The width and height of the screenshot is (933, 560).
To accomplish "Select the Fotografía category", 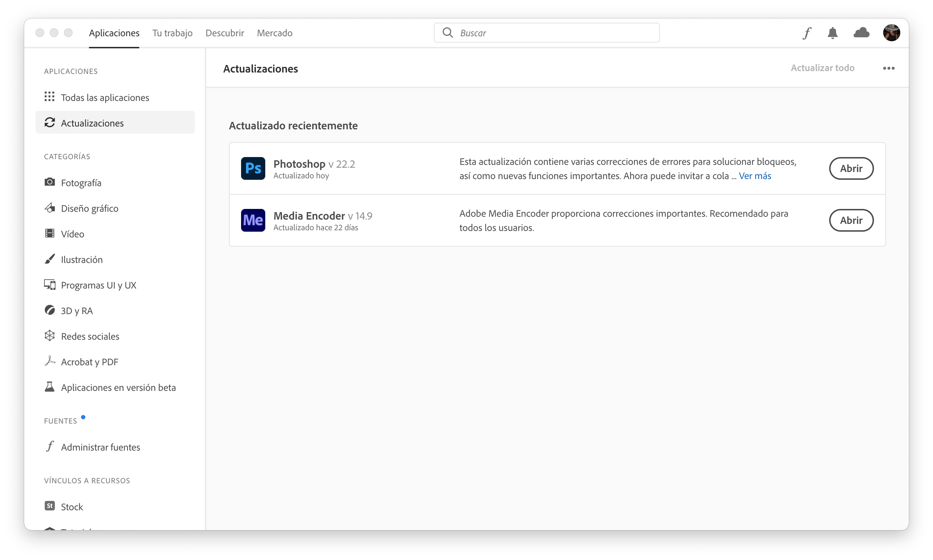I will coord(81,183).
